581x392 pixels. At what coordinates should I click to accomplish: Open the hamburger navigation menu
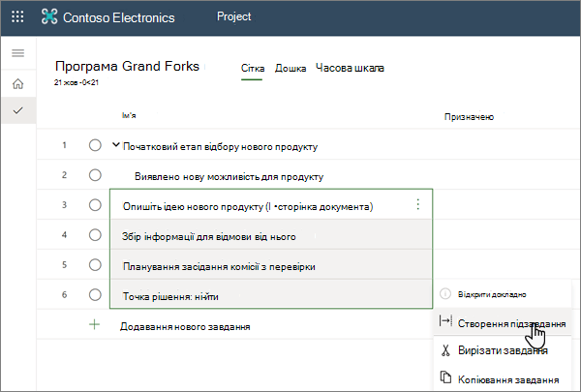point(18,53)
